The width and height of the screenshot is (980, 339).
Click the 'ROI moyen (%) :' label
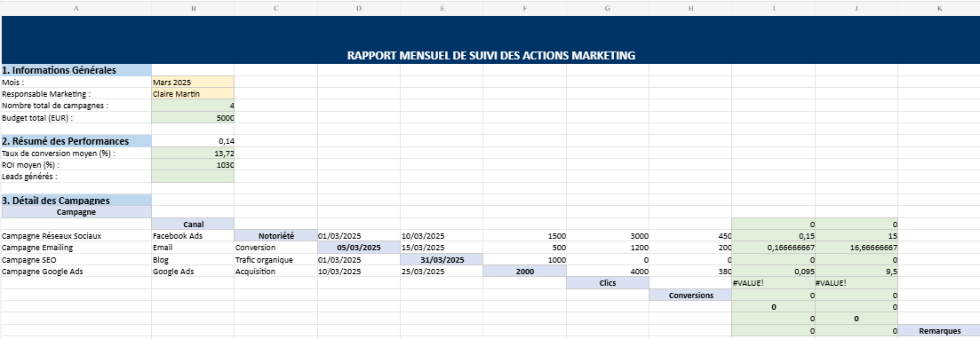click(76, 165)
